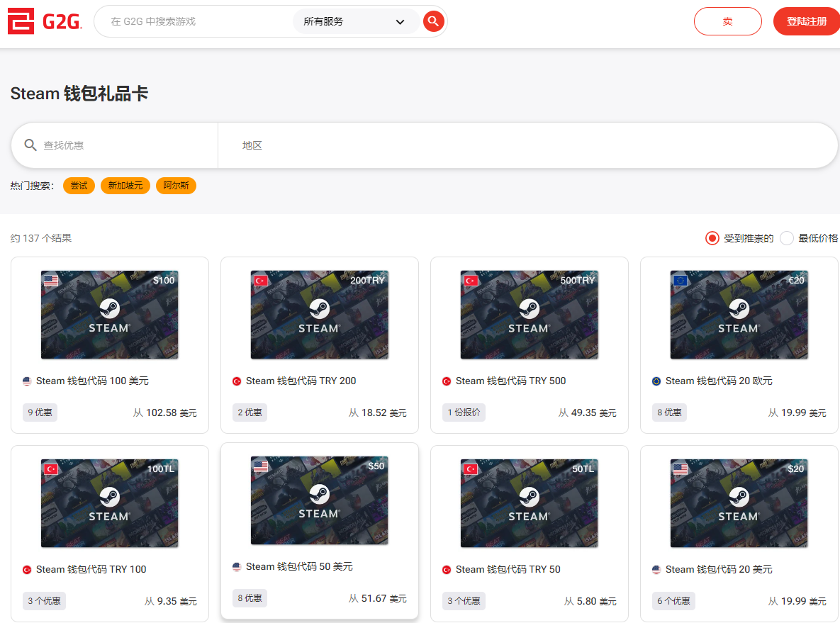Click the 尝试 popular search tag
This screenshot has width=840, height=623.
click(79, 186)
